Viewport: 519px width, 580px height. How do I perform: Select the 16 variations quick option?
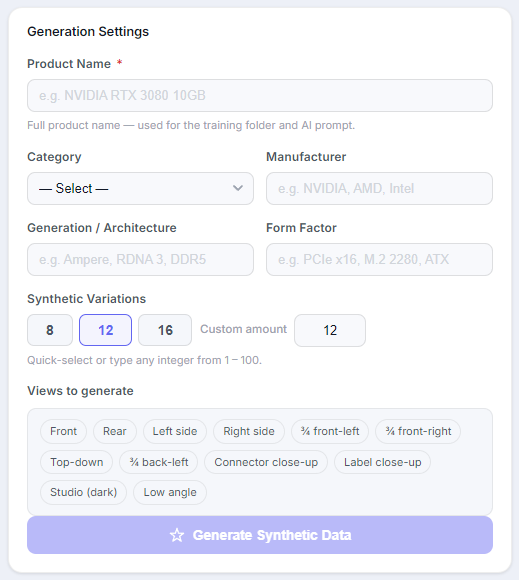coord(165,330)
